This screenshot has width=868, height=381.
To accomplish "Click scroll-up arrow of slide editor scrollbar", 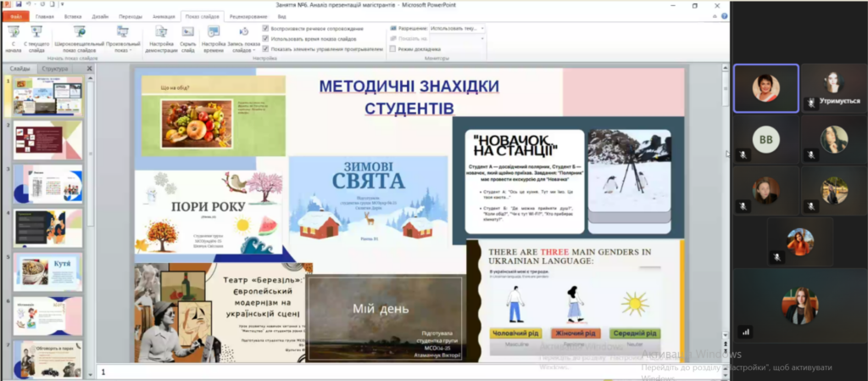I will point(726,68).
